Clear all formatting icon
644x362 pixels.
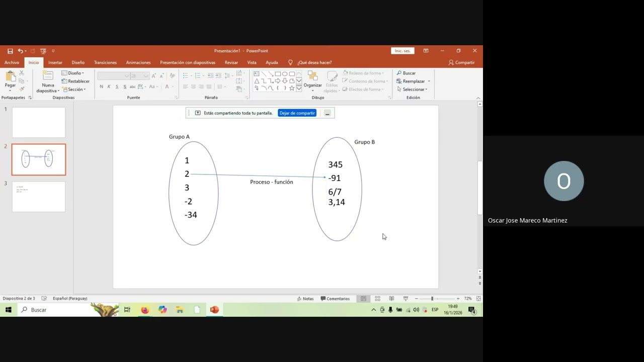click(172, 75)
